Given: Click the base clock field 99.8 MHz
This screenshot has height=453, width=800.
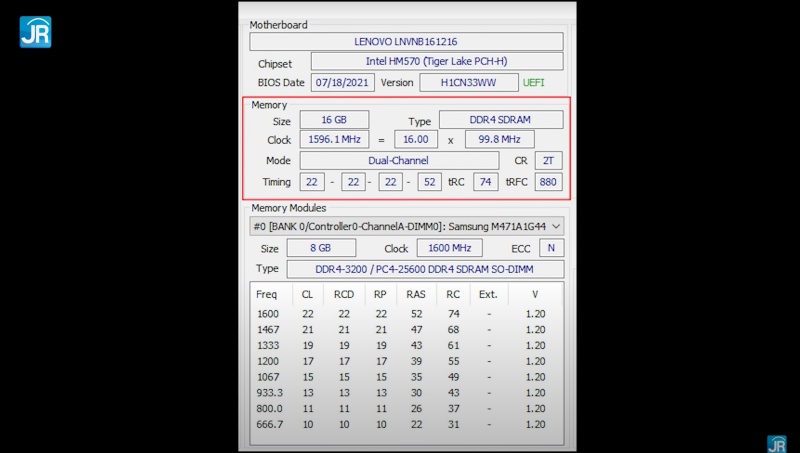Looking at the screenshot, I should coord(499,139).
